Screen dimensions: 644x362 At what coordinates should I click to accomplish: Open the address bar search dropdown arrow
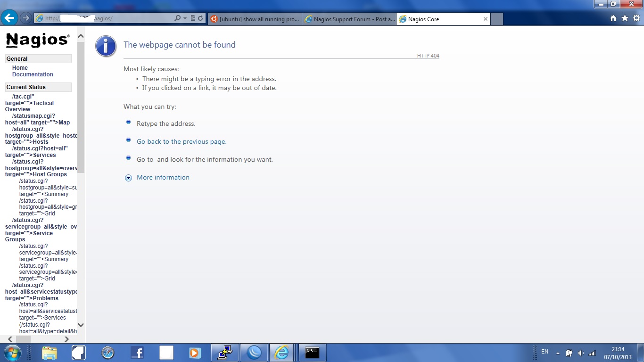(x=185, y=18)
